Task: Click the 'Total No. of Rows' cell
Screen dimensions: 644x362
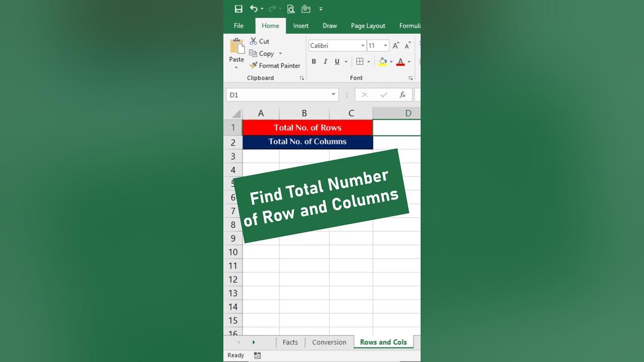Action: pos(308,128)
